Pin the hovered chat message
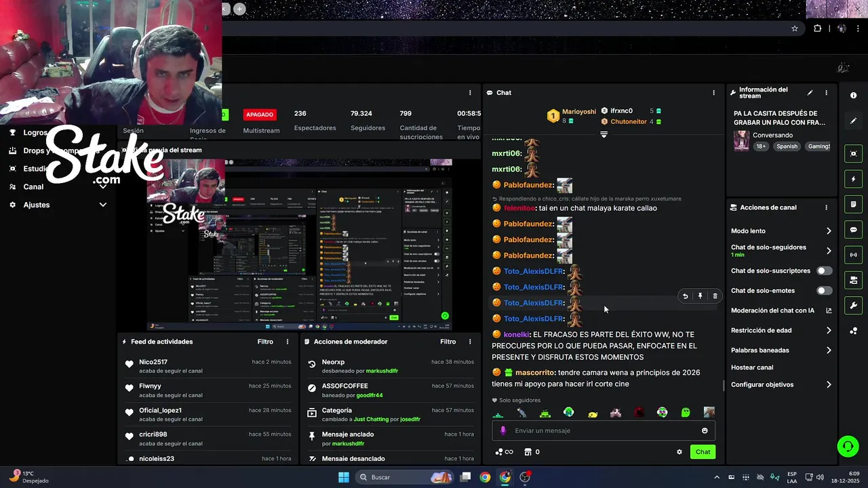Image resolution: width=868 pixels, height=488 pixels. (700, 296)
